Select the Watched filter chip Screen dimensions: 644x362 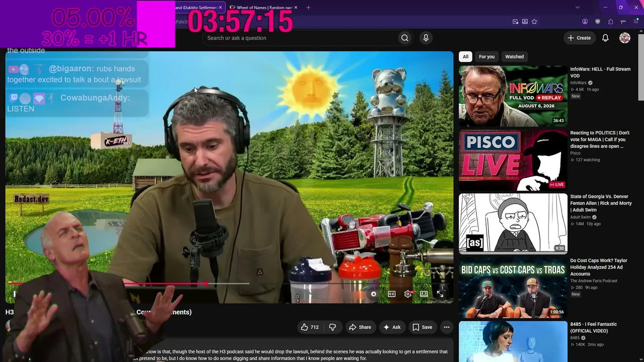pos(514,57)
